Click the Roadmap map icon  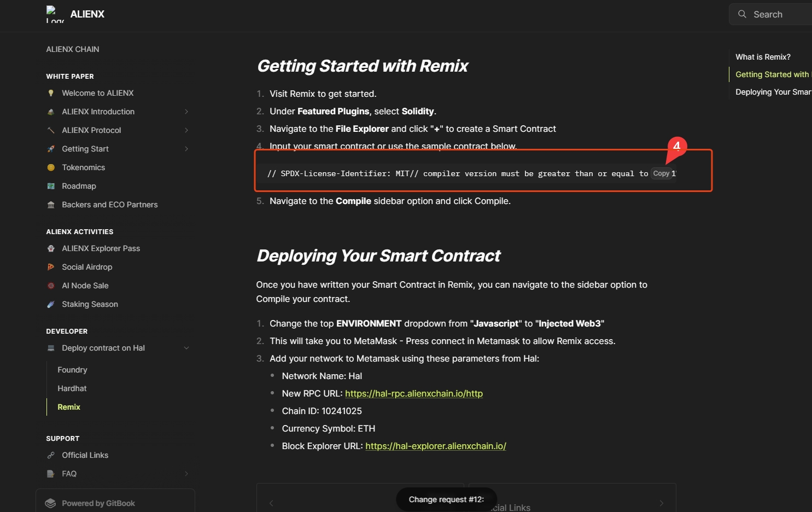click(51, 186)
